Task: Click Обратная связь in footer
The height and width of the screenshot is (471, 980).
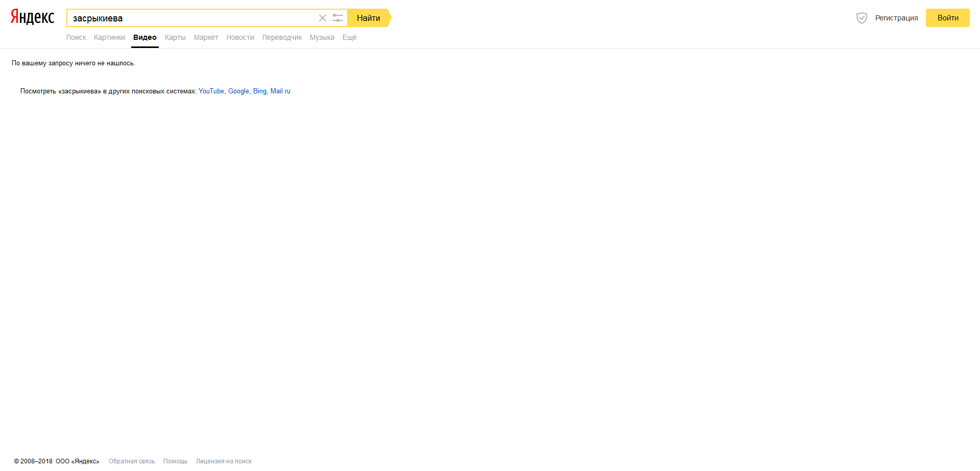Action: (132, 461)
